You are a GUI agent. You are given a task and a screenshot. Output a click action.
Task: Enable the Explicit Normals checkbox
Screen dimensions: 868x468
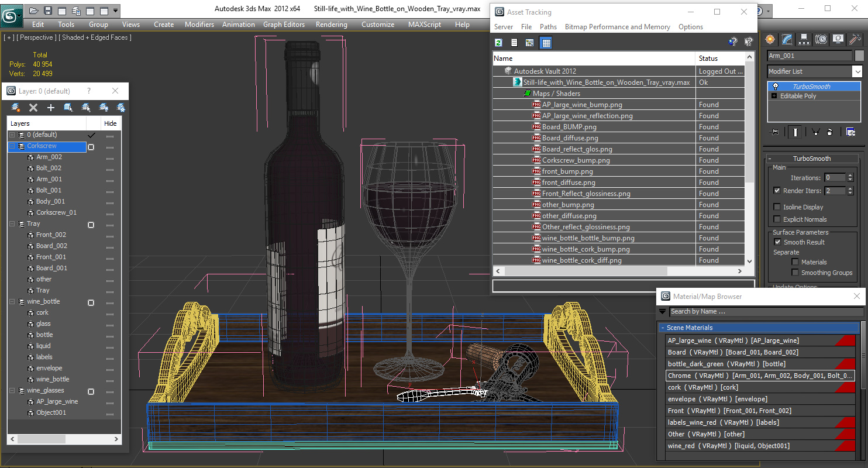pyautogui.click(x=777, y=219)
